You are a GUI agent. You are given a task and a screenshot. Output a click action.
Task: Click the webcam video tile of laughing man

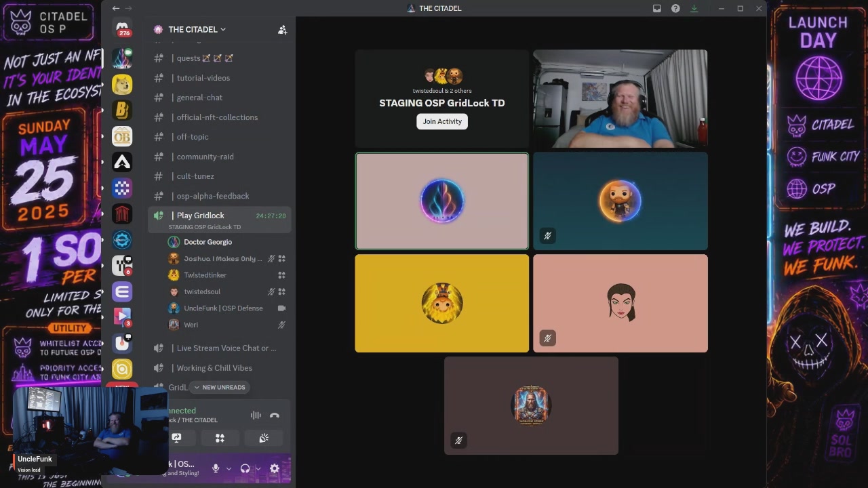[x=620, y=99]
